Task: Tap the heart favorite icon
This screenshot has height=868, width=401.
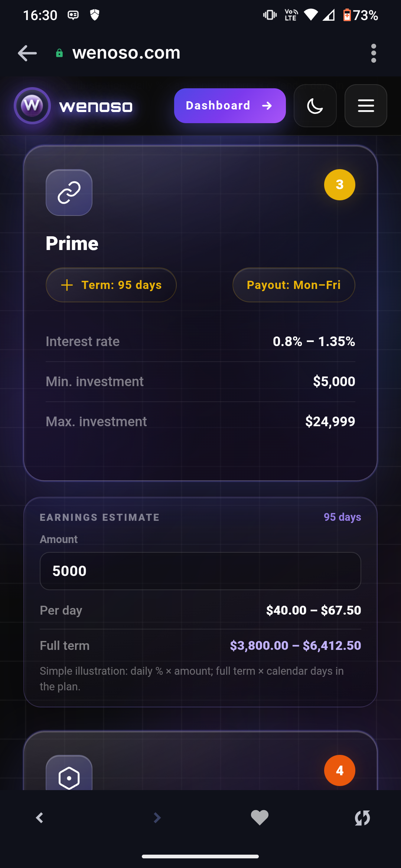Action: [x=260, y=818]
